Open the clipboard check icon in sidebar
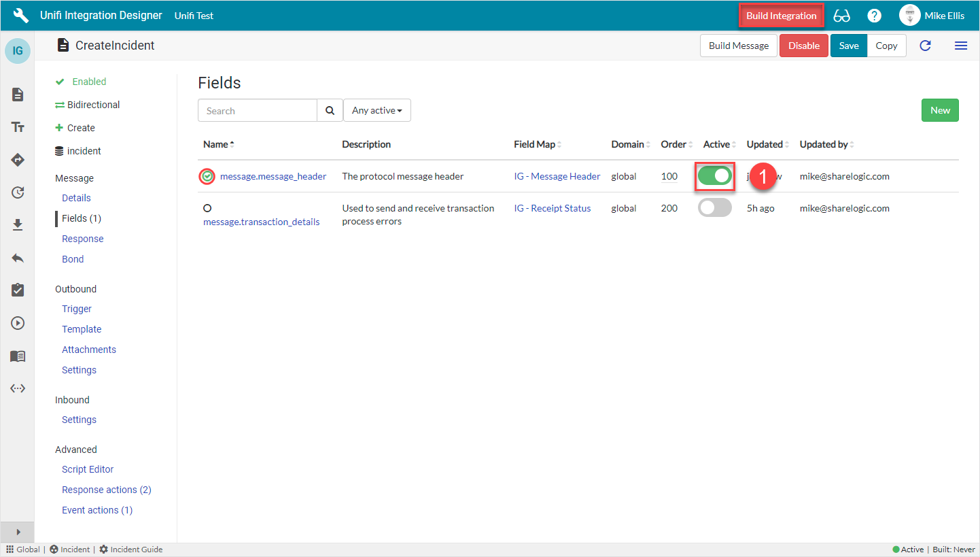The image size is (980, 557). click(x=18, y=290)
